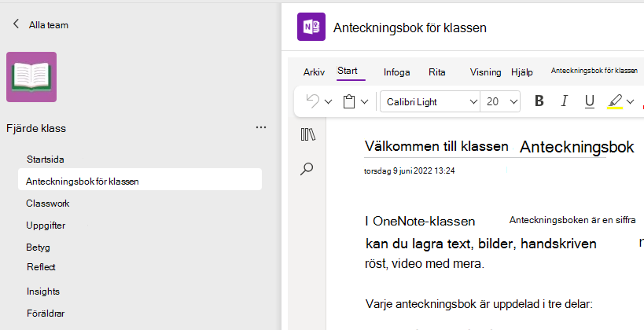Image resolution: width=644 pixels, height=330 pixels.
Task: Expand the undo dropdown arrow
Action: pyautogui.click(x=328, y=101)
